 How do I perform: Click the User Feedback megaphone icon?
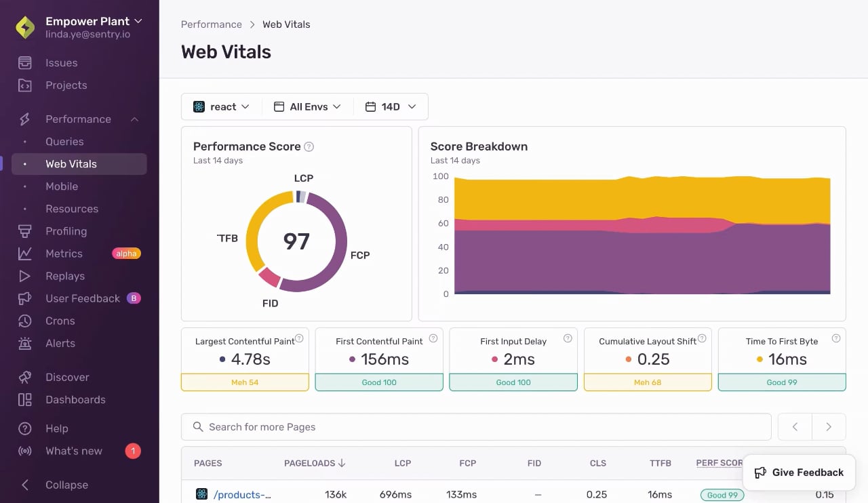(25, 298)
